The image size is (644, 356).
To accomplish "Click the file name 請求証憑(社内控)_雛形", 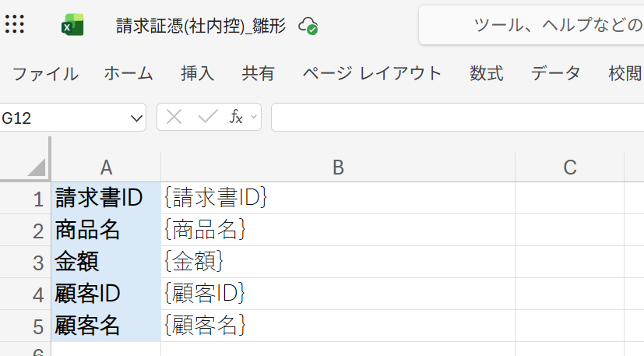I will point(201,26).
